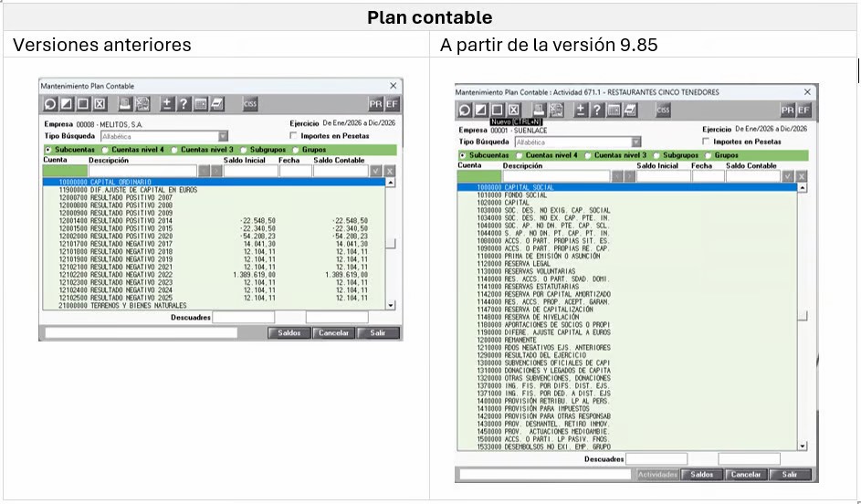Click the CISS icon in MELITOS window

[x=250, y=104]
